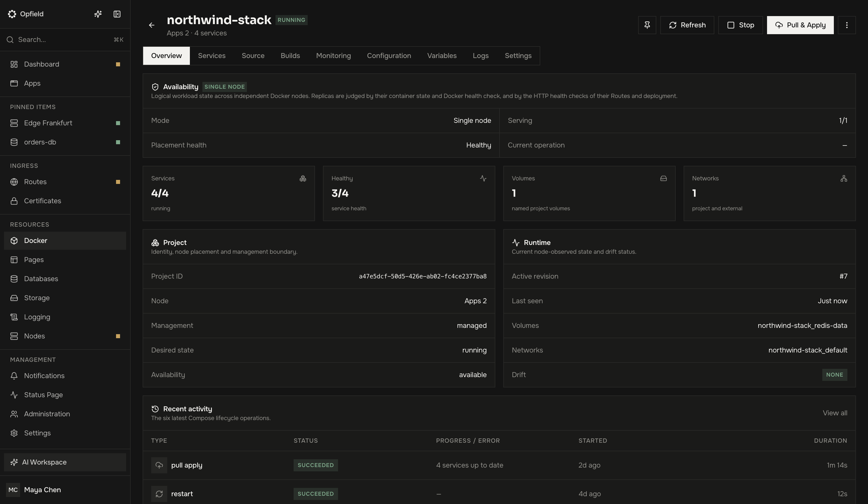Image resolution: width=868 pixels, height=504 pixels.
Task: Click the Refresh button
Action: [687, 25]
